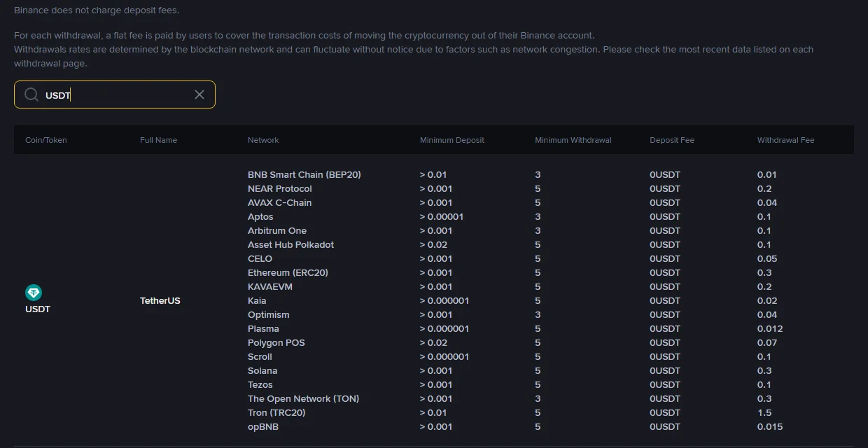Screen dimensions: 868x448
Task: Click Polygon POS withdrawal fee 0.07
Action: click(767, 342)
